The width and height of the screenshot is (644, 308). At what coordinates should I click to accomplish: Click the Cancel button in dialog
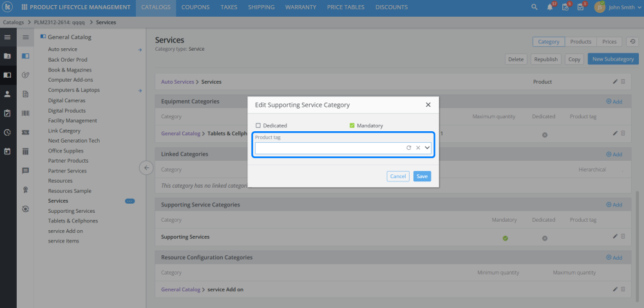398,176
